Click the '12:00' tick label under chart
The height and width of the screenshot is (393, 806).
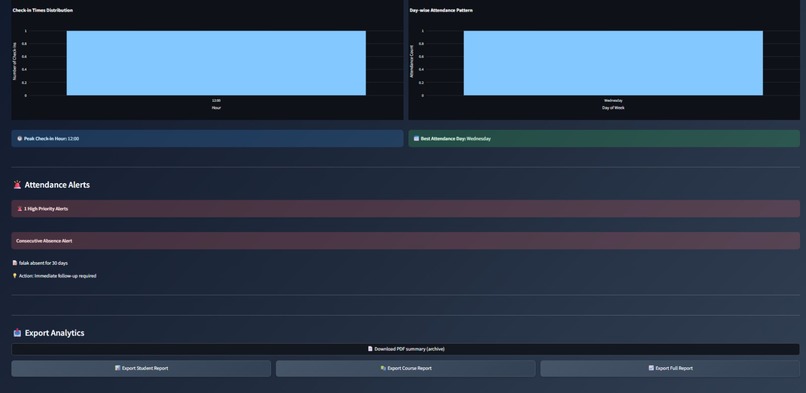point(216,101)
